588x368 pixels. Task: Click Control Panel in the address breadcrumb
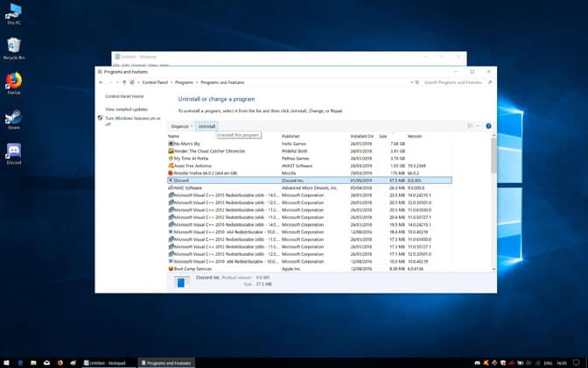click(x=155, y=82)
